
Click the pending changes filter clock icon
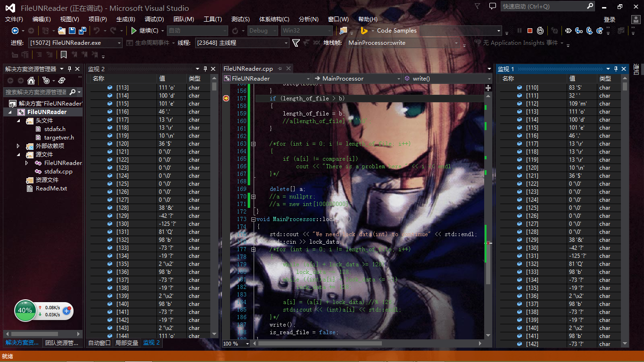tap(46, 81)
